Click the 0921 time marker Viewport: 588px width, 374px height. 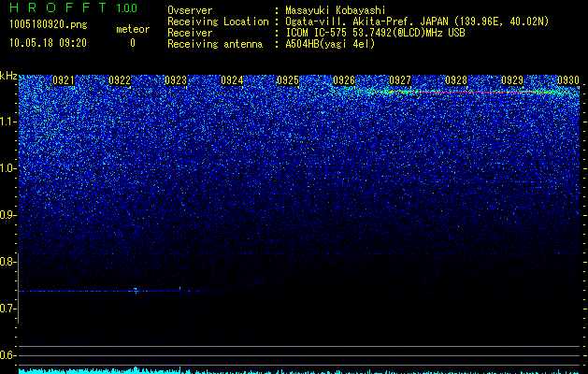pos(64,80)
